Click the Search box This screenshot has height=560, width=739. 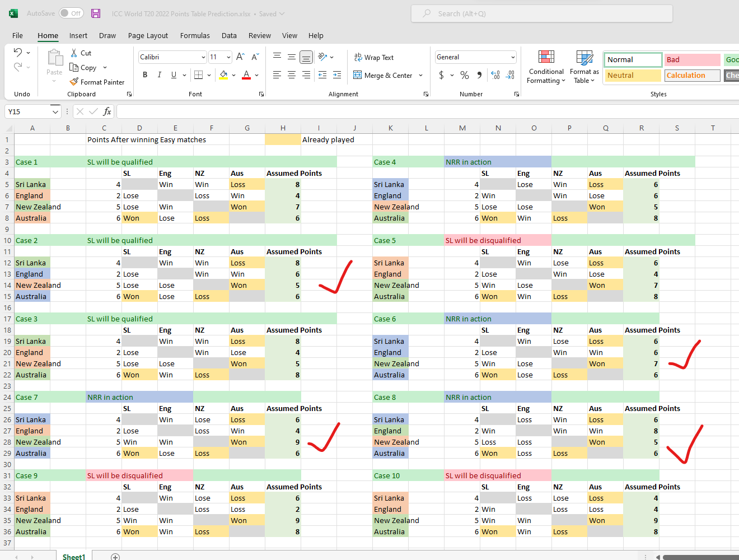tap(542, 13)
